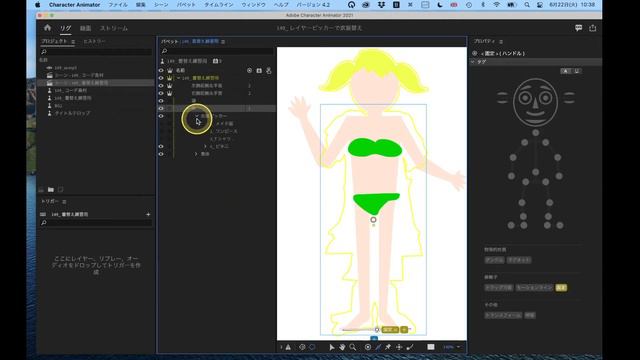Click the camera icon in layer header
640x360 pixels.
[259, 70]
